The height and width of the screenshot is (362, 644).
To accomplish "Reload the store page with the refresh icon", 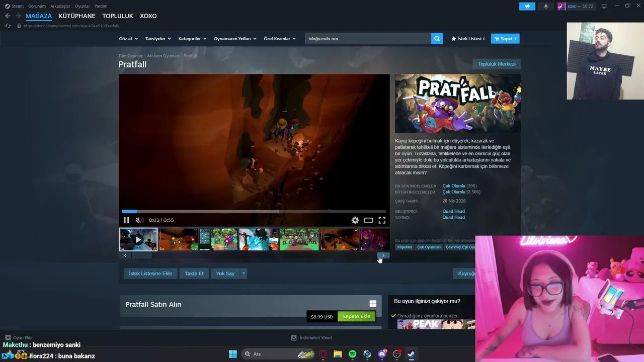I will click(x=8, y=26).
